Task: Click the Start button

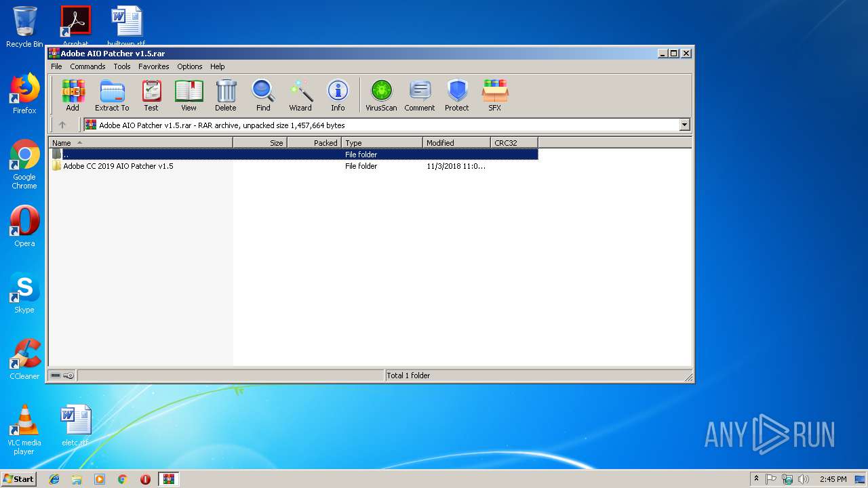Action: [19, 479]
